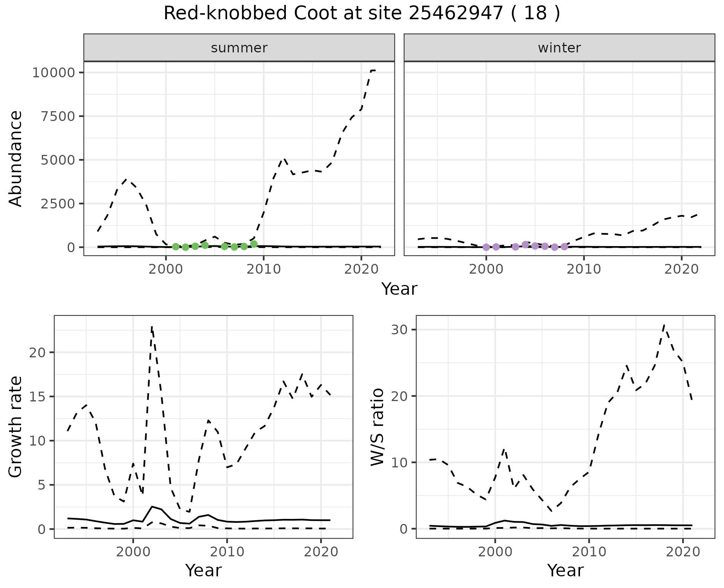The image size is (724, 588).
Task: Click the summer facet header strip
Action: (239, 48)
